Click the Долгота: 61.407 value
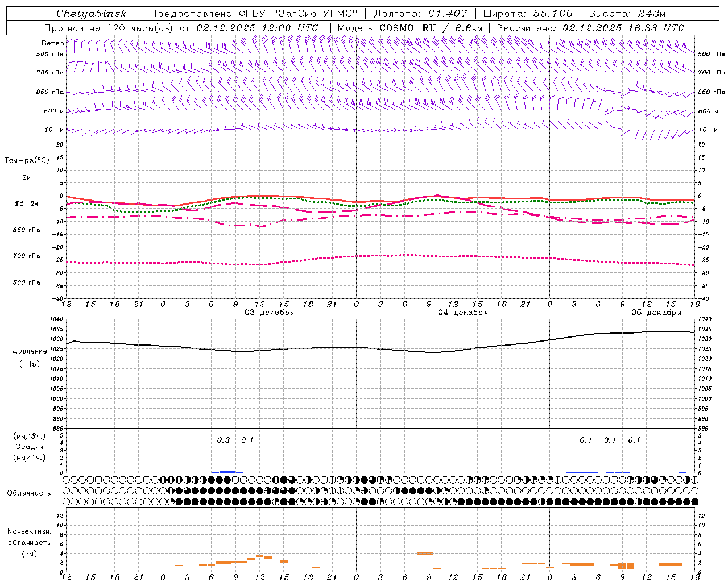Viewport: 728px width, 582px height. tap(420, 14)
